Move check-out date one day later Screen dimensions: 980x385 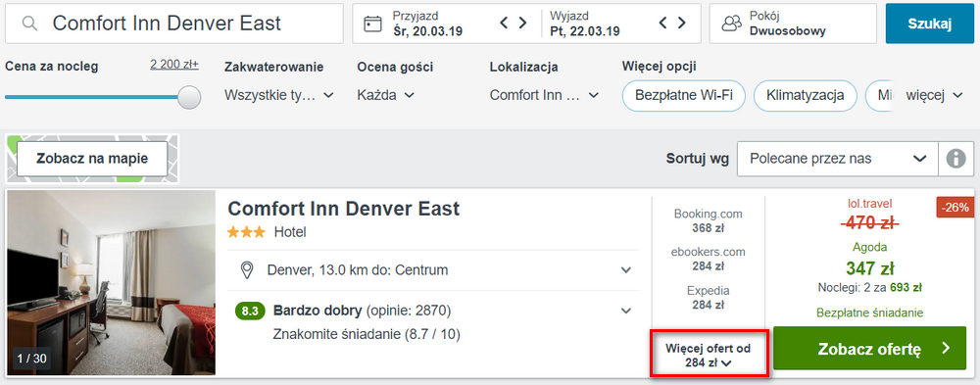[x=681, y=24]
